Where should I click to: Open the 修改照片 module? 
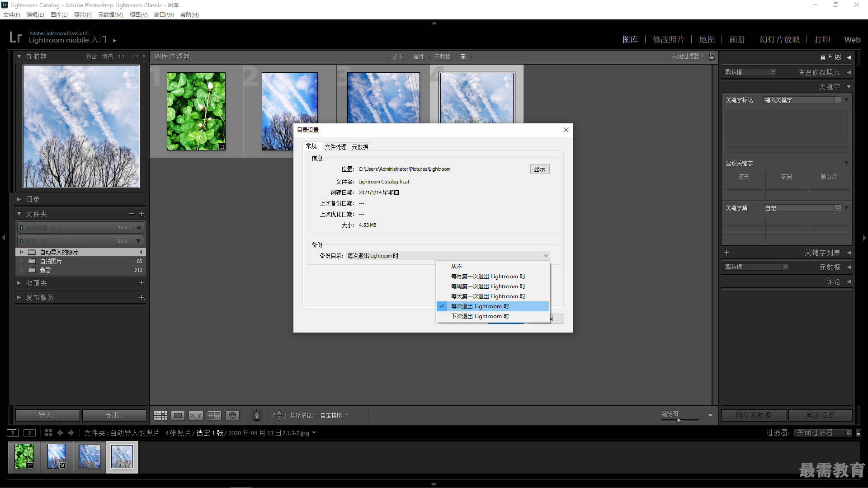click(668, 40)
